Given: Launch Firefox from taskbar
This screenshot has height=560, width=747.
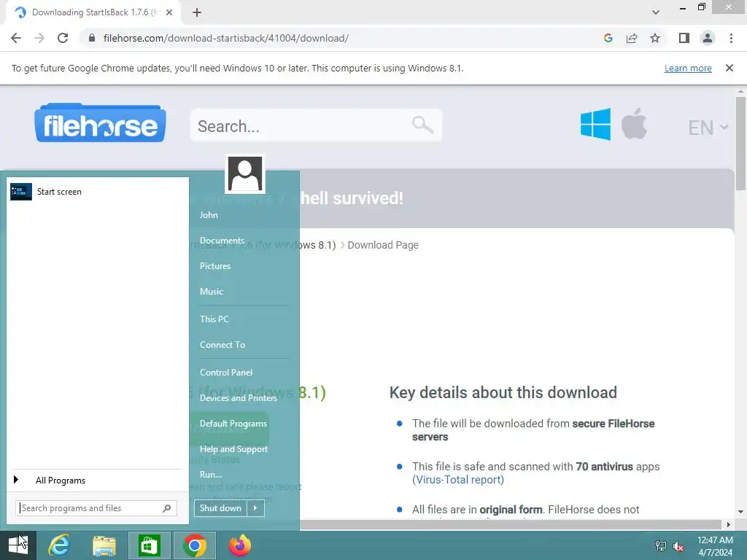Looking at the screenshot, I should click(x=239, y=545).
